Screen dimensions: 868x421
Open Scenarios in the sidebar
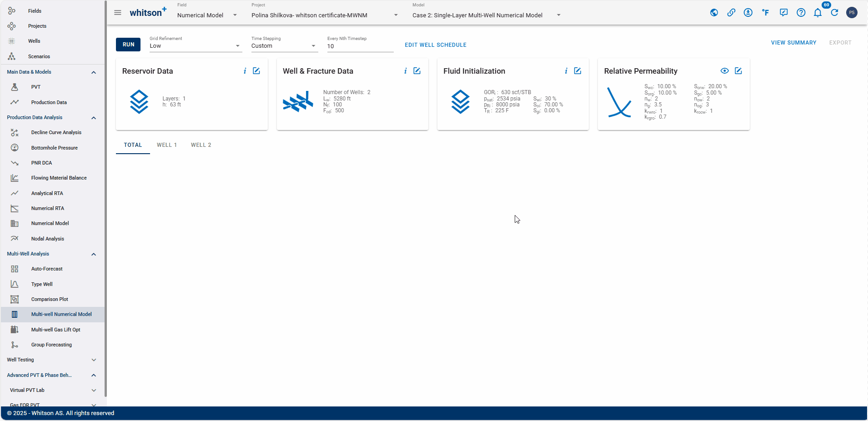52,56
